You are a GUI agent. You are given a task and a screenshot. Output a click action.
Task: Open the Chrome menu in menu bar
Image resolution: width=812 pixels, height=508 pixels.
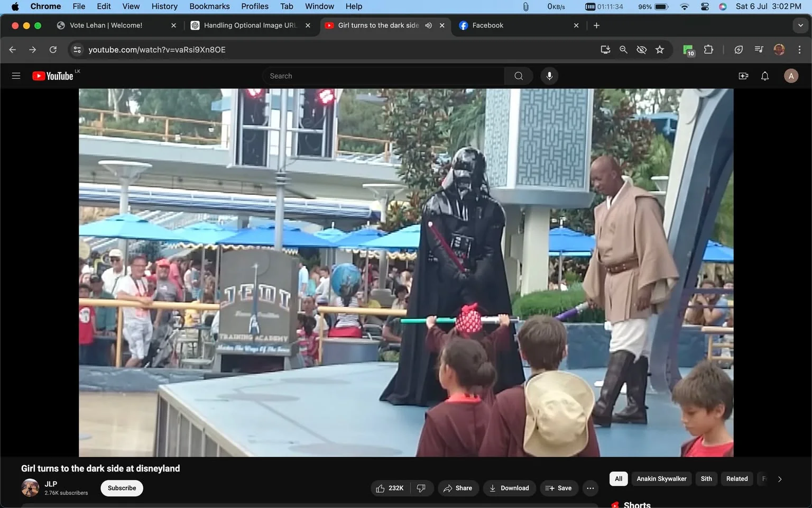[x=45, y=6]
